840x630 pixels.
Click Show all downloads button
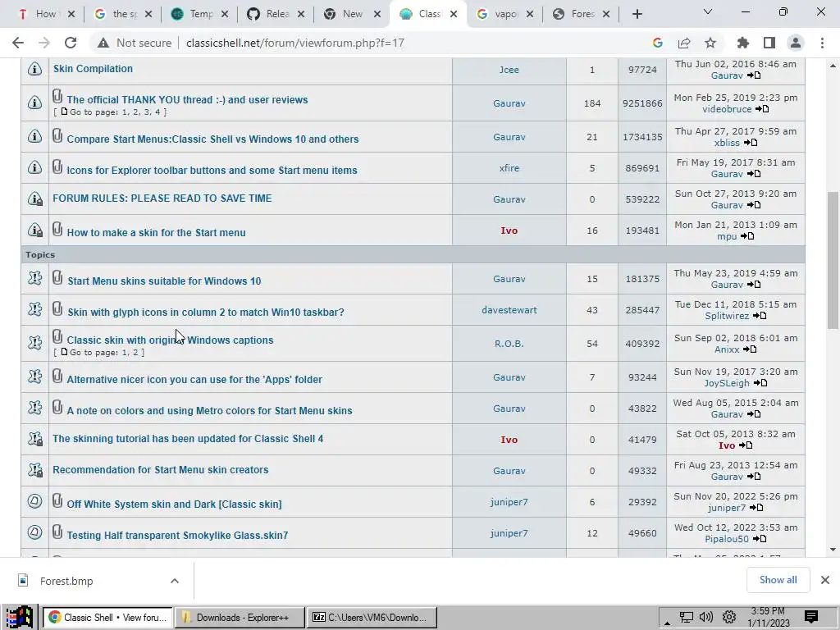pos(778,580)
